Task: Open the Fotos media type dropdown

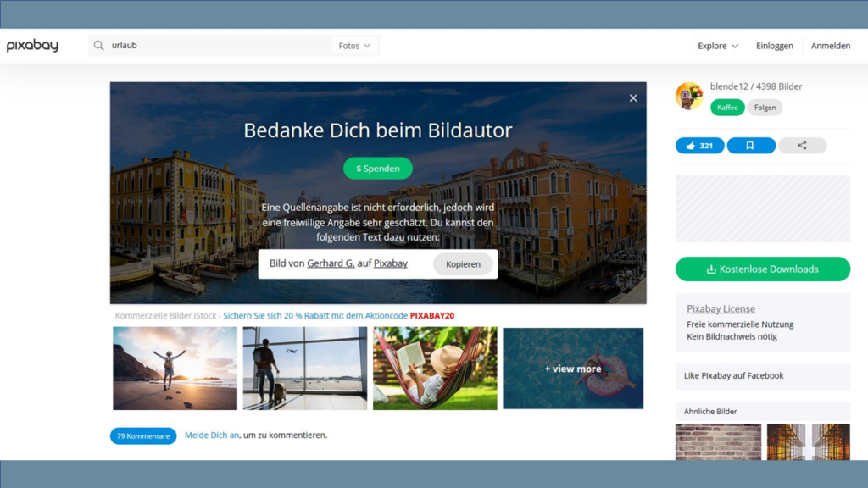Action: pyautogui.click(x=354, y=46)
